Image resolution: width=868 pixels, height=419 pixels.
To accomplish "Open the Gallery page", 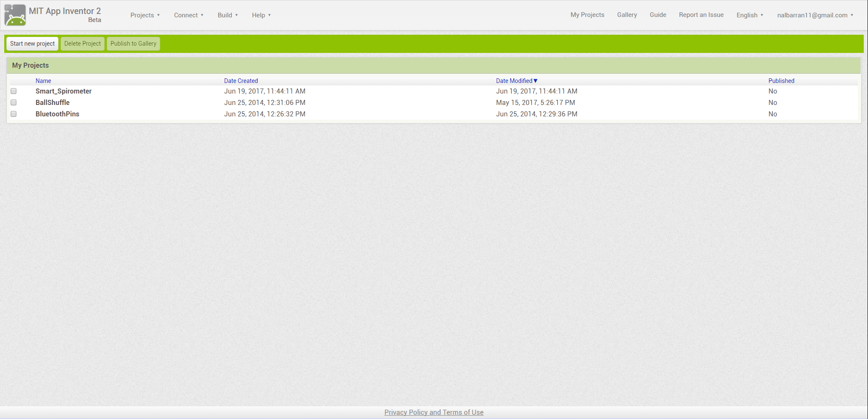I will pos(627,15).
